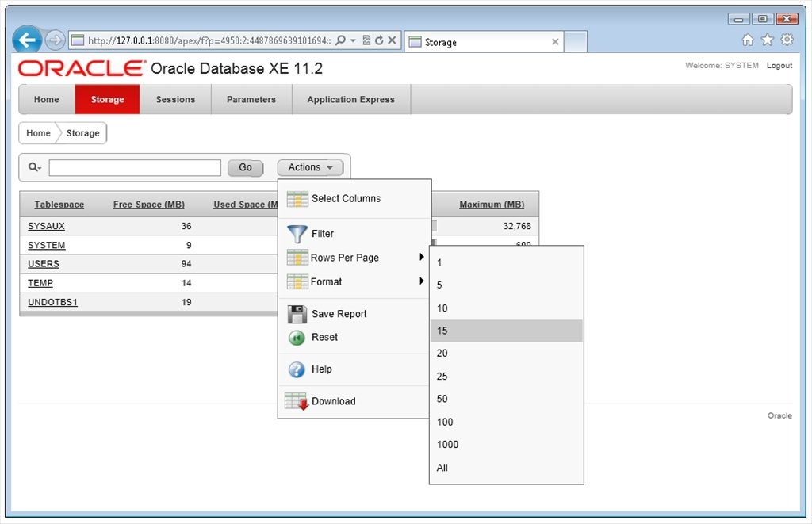Switch to the Parameters navigation tab

pos(251,99)
